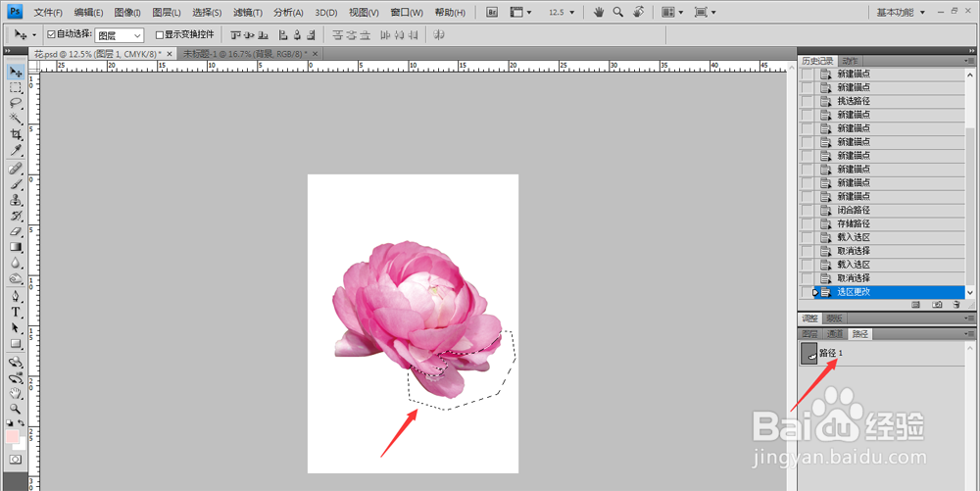Select the 路径 1 path thumbnail

[x=809, y=353]
